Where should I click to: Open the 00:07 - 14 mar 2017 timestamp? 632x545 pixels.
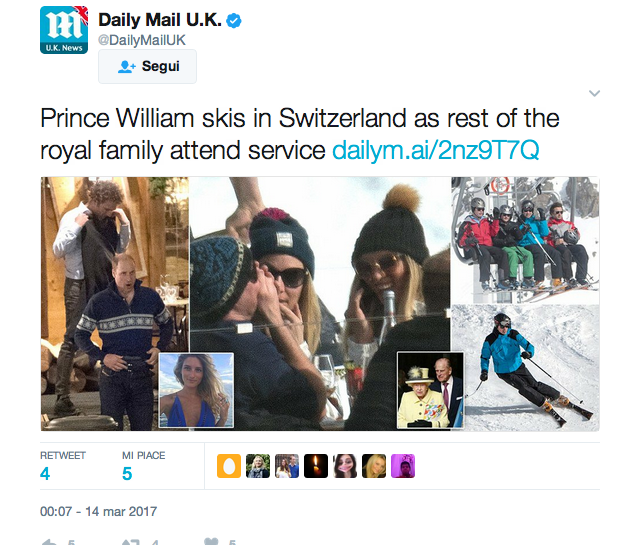point(98,512)
